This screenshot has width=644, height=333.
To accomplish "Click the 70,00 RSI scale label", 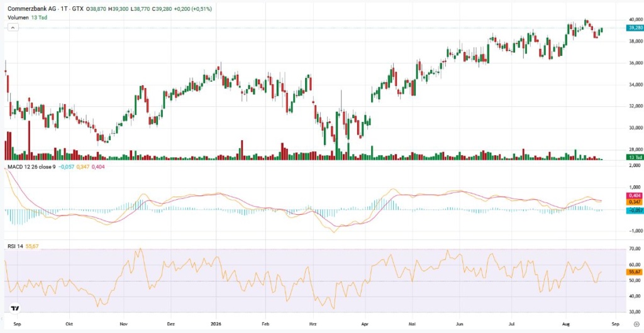I will coord(636,249).
